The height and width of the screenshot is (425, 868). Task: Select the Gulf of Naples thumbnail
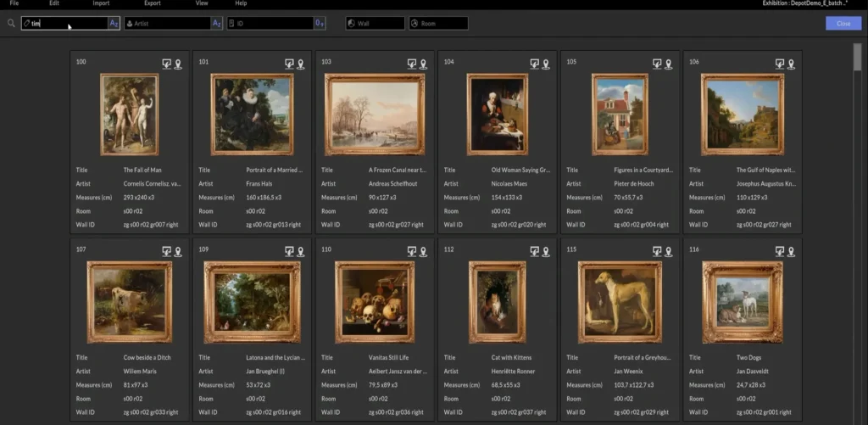[743, 115]
